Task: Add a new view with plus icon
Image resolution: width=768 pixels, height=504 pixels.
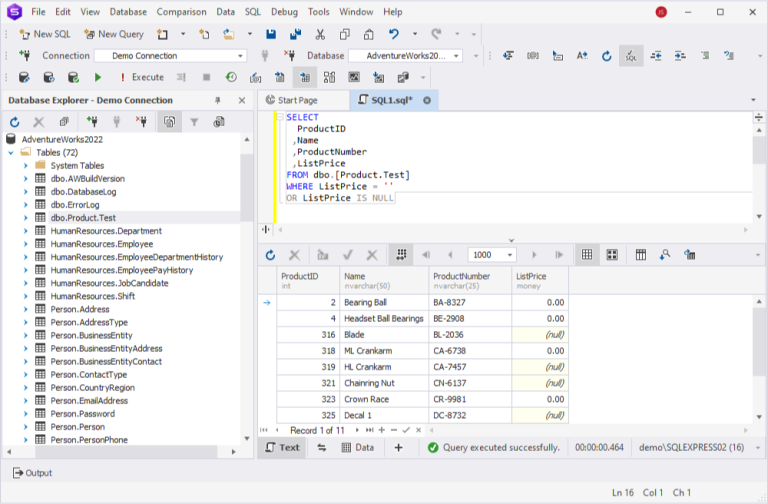Action: [398, 448]
